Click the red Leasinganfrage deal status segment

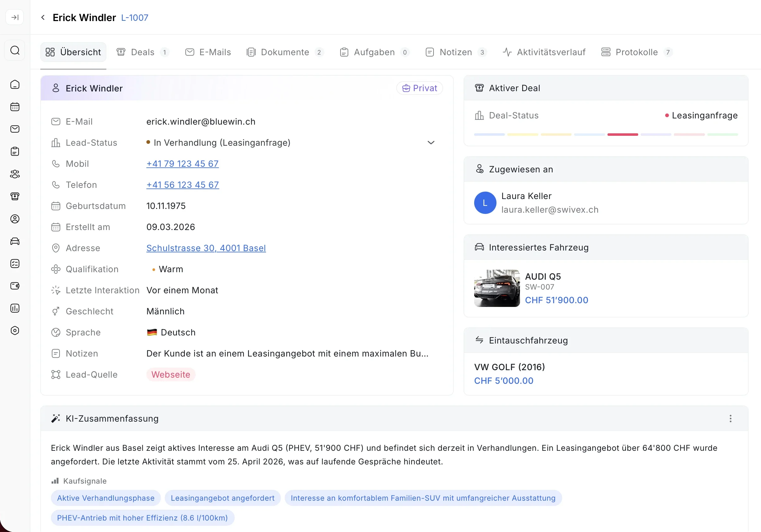(x=622, y=135)
